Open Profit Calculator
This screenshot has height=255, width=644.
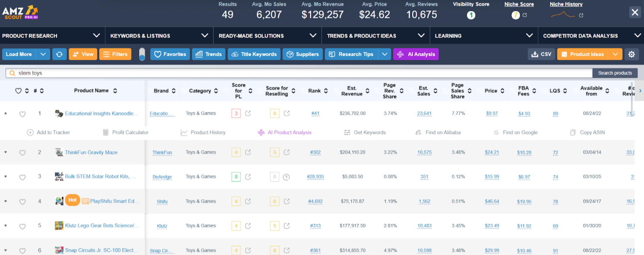(126, 132)
